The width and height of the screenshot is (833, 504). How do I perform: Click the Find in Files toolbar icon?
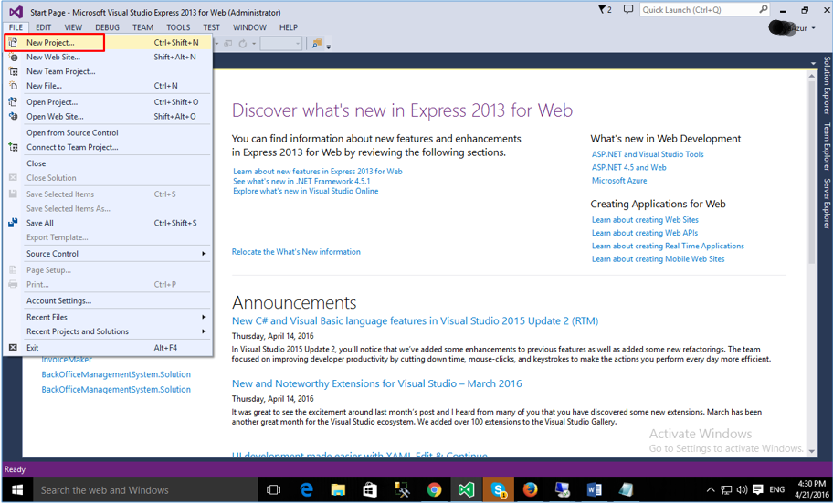(x=317, y=44)
